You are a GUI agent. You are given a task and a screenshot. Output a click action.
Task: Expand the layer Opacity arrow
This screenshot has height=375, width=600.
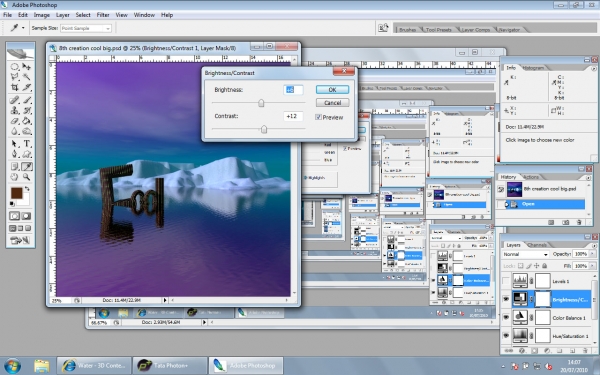pyautogui.click(x=593, y=254)
